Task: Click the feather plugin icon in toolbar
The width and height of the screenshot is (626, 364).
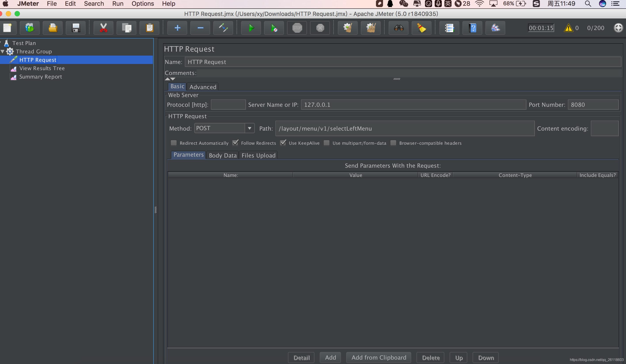Action: [x=495, y=28]
